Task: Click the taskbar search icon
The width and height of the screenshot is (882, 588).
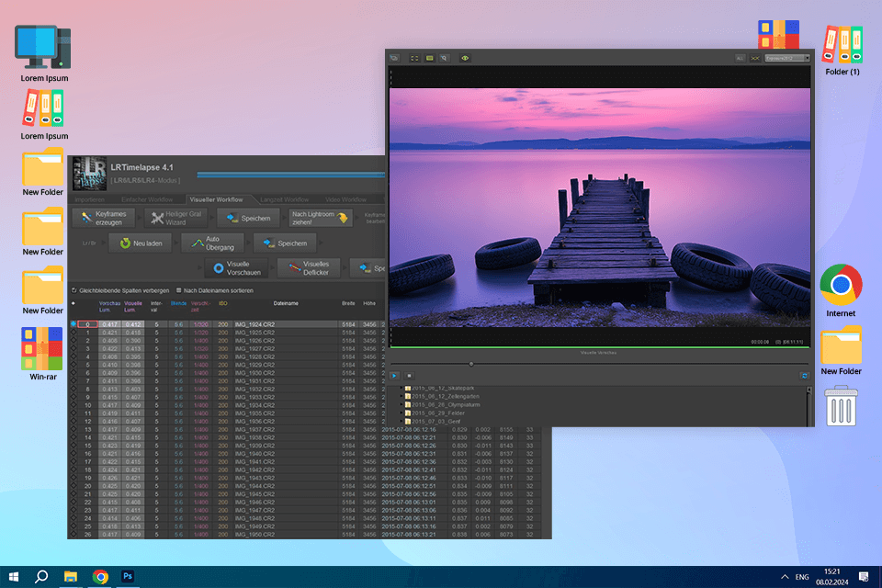Action: (x=41, y=577)
